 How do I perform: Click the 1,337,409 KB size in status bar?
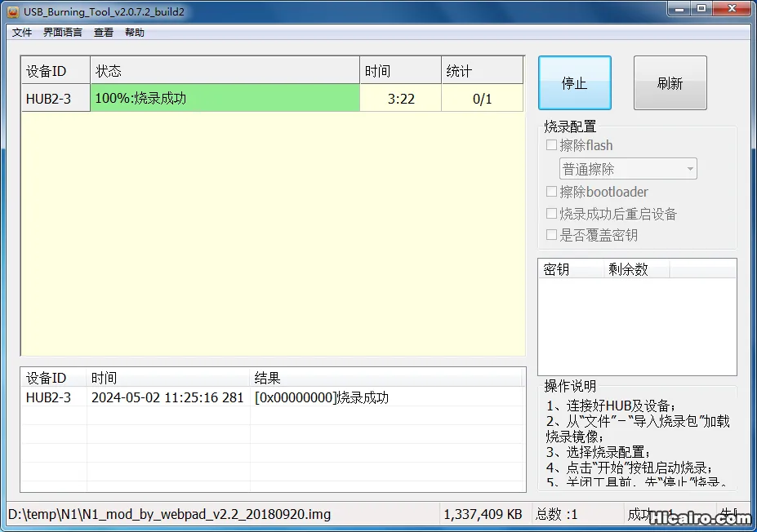coord(483,514)
